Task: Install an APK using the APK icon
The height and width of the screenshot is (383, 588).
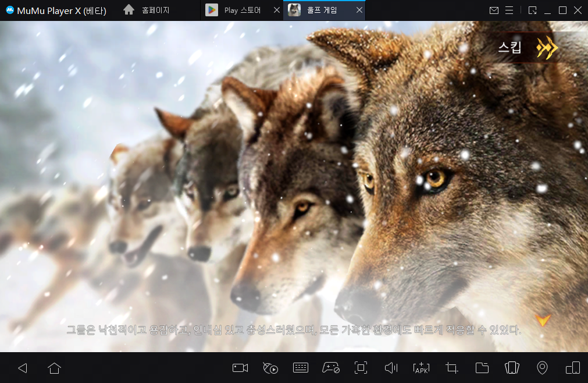Action: coord(421,368)
